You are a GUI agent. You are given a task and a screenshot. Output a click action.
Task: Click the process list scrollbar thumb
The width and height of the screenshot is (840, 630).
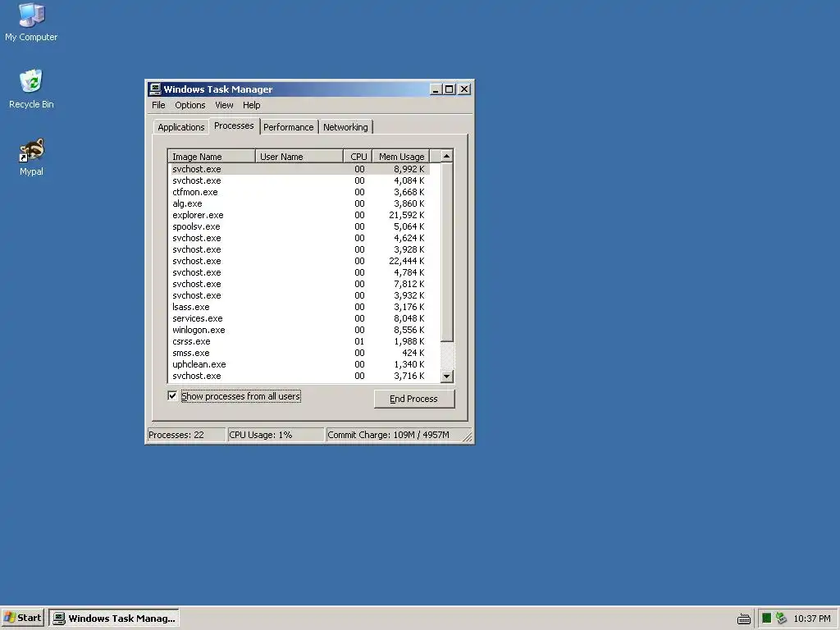pyautogui.click(x=446, y=252)
